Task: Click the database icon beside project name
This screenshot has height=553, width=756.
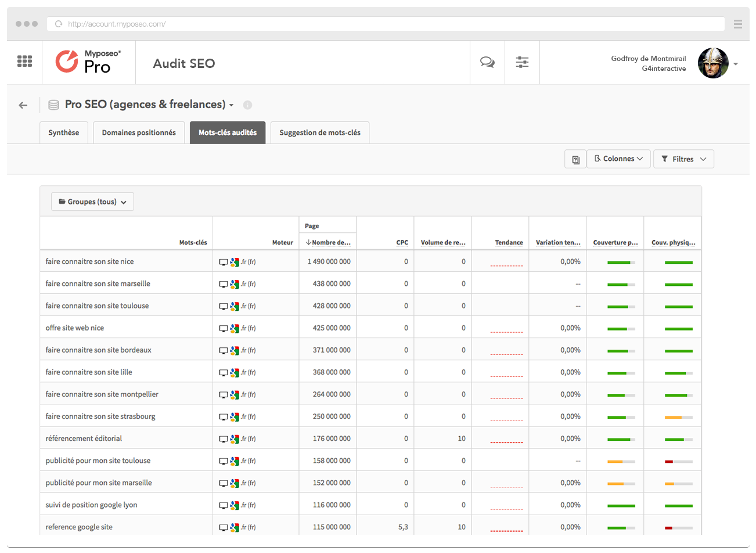Action: [x=53, y=105]
